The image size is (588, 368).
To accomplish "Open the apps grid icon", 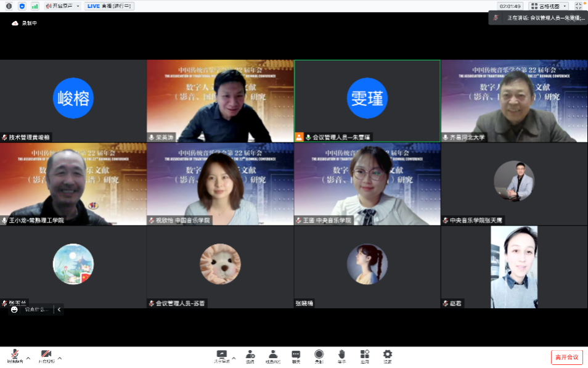I will (x=364, y=354).
